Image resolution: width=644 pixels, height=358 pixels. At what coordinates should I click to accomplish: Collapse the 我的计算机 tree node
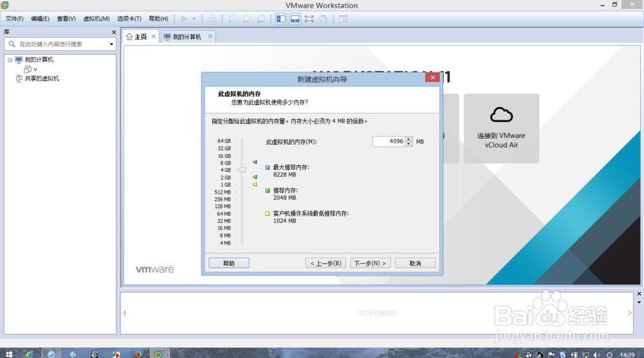[x=10, y=60]
